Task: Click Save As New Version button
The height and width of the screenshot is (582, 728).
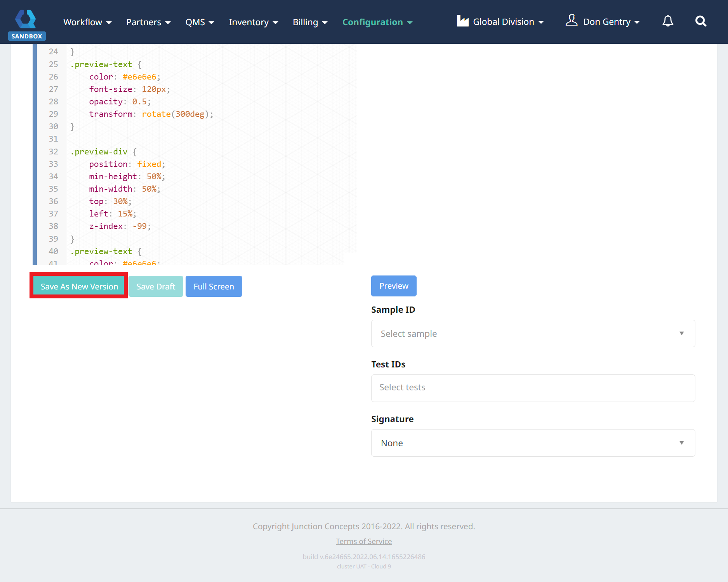Action: click(79, 287)
